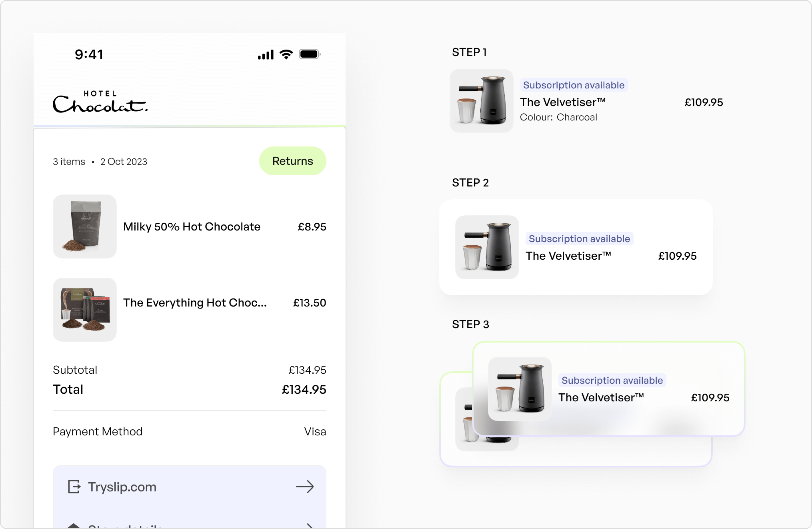Open The Everything Hot Choc thumbnail
Screen dimensions: 812x529
click(85, 310)
